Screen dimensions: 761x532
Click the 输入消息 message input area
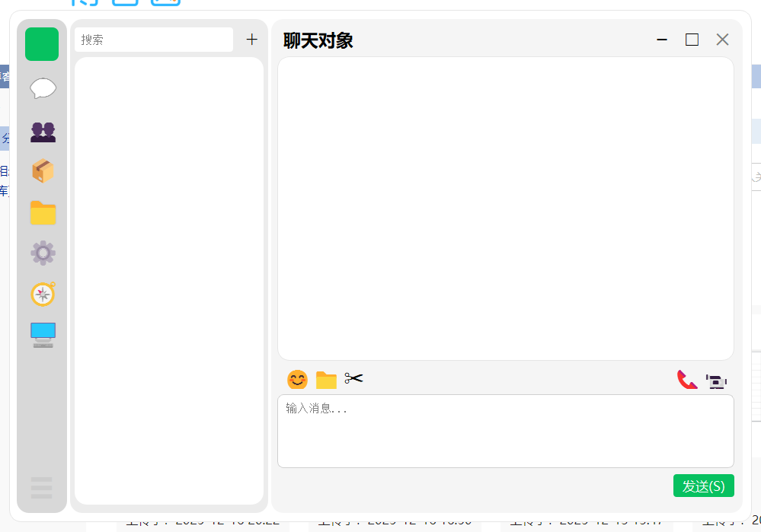pyautogui.click(x=505, y=431)
